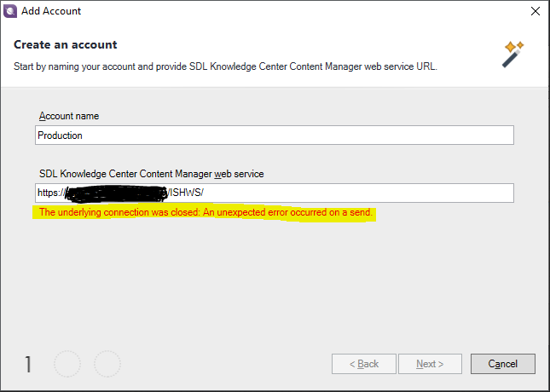The height and width of the screenshot is (392, 550).
Task: Close the Add Account dialog
Action: coord(536,11)
